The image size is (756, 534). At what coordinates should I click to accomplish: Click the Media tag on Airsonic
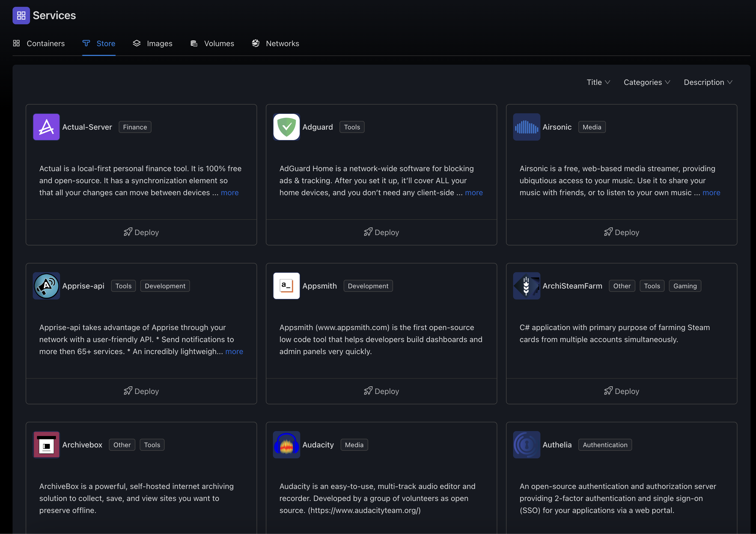tap(592, 127)
